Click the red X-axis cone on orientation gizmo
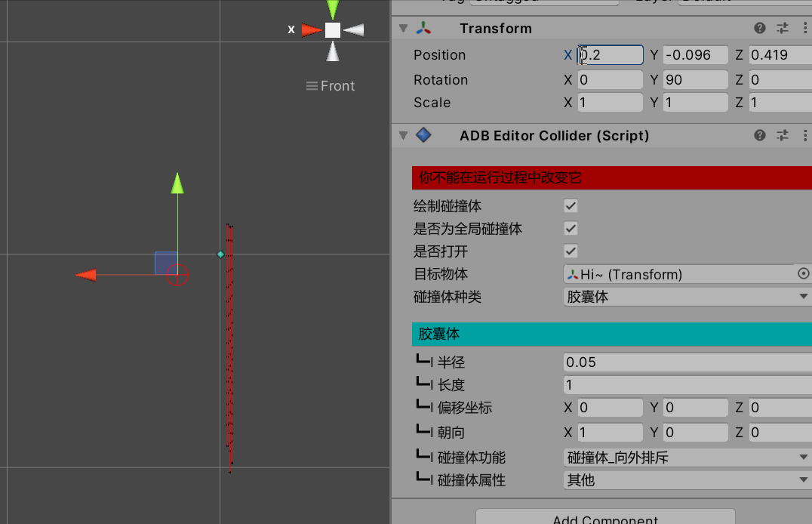This screenshot has height=524, width=812. pyautogui.click(x=311, y=30)
